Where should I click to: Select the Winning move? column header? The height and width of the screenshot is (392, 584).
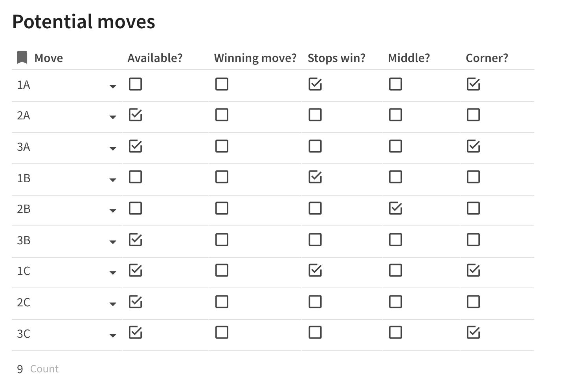[x=255, y=58]
